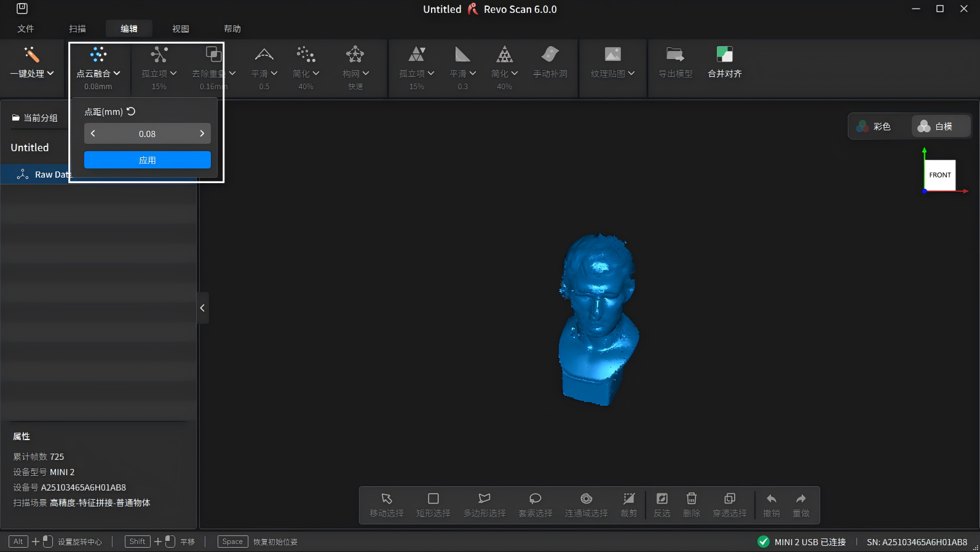
Task: Click the reset icon beside 点距(mm)
Action: coord(131,111)
